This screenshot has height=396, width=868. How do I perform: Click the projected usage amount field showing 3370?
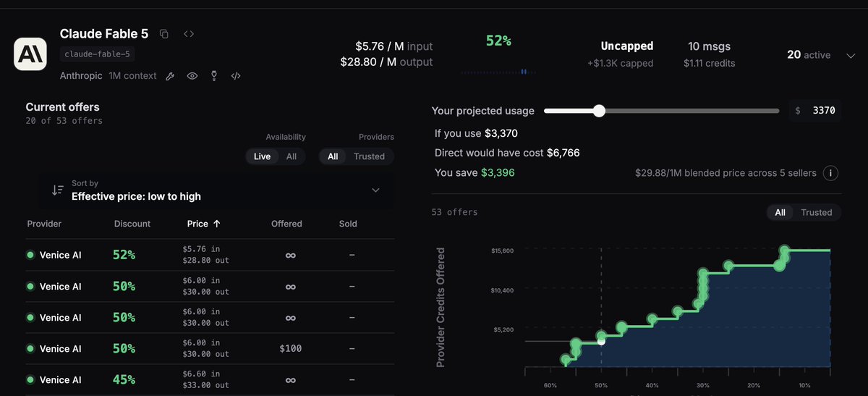(x=816, y=111)
